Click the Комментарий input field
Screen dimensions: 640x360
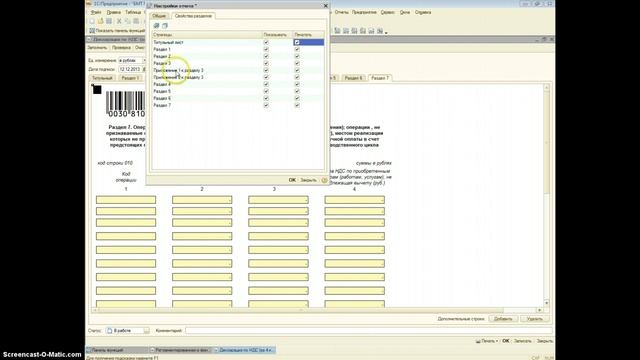pos(369,331)
